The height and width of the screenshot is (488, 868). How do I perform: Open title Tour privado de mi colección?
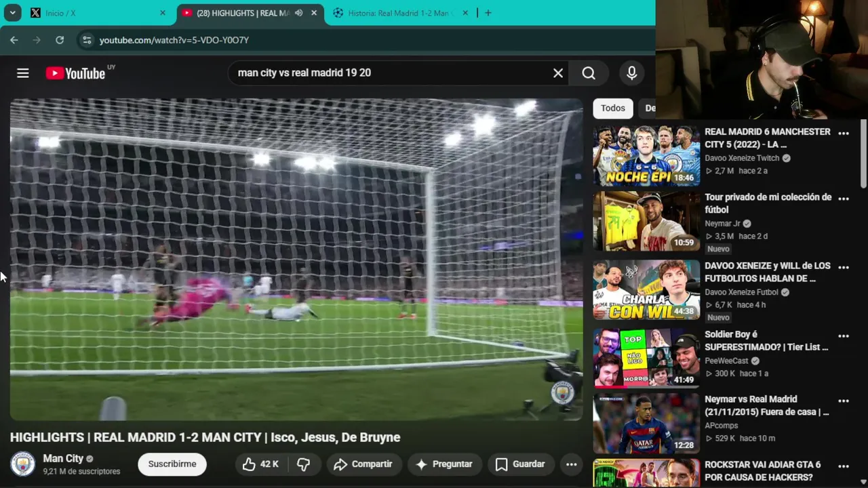tap(768, 203)
